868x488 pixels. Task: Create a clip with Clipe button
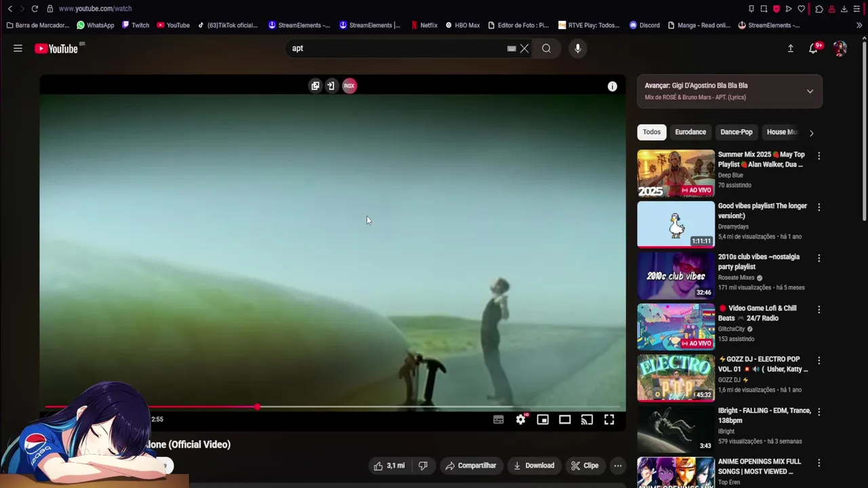pos(585,466)
